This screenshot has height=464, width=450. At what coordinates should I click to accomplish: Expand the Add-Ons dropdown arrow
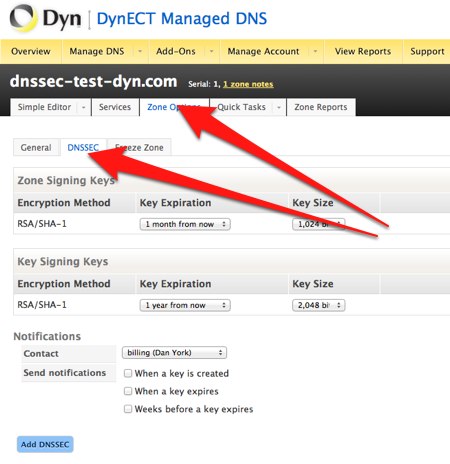point(211,51)
